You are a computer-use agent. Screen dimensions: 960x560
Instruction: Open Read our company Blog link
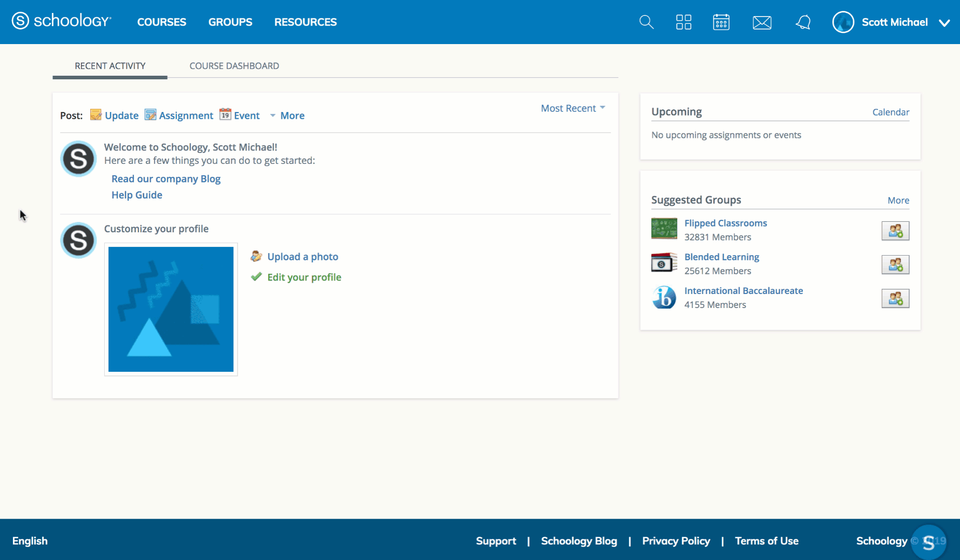[x=166, y=179]
